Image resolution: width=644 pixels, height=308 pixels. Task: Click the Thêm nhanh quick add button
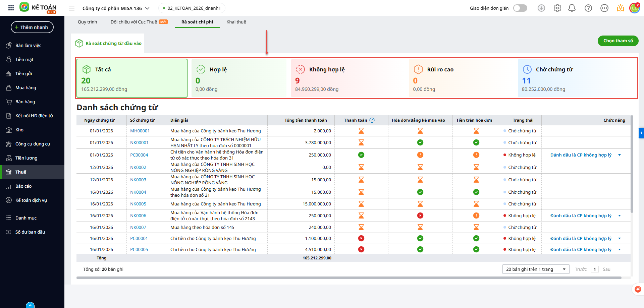click(x=32, y=27)
